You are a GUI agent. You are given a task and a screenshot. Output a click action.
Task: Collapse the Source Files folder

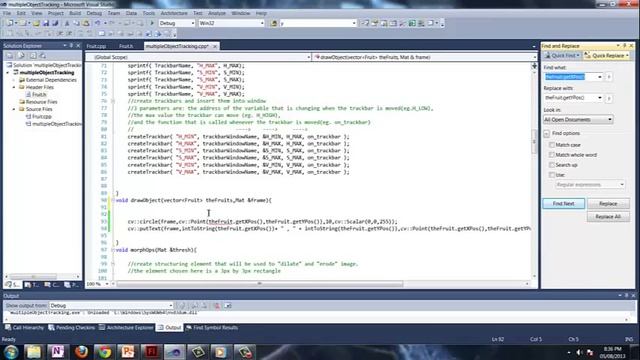(14, 109)
